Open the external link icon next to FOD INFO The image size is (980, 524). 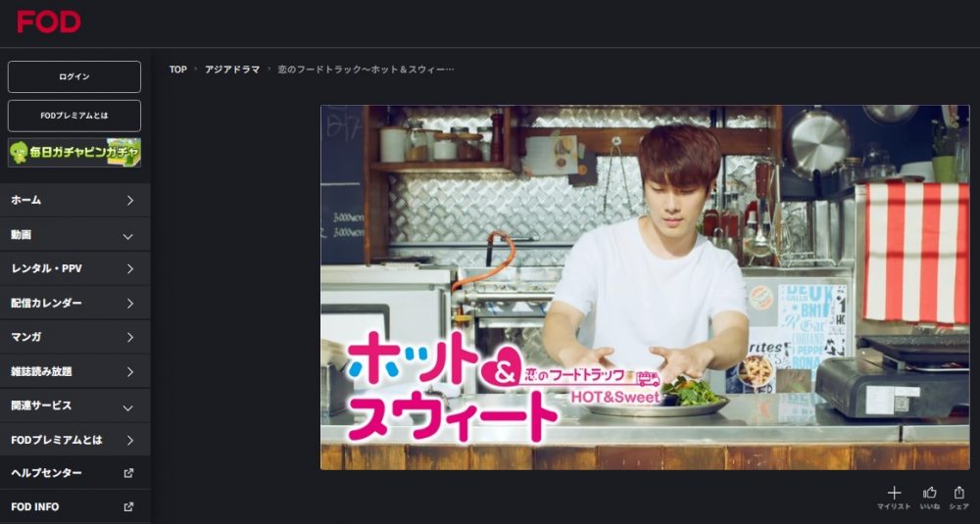(x=128, y=506)
